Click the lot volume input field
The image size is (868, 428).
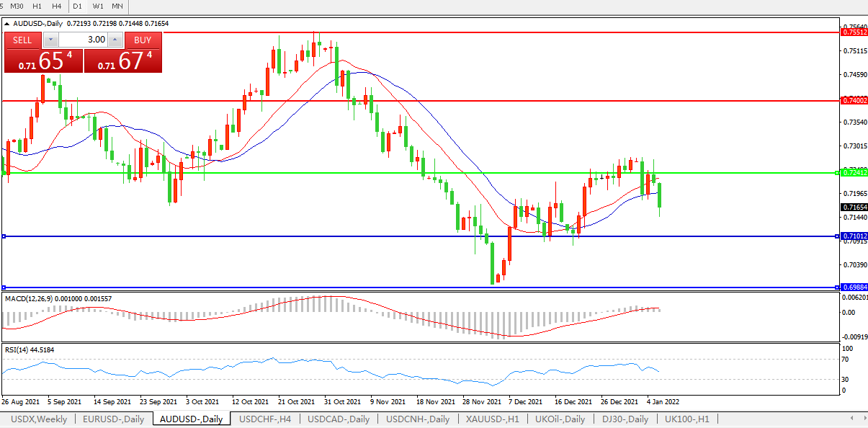pos(83,40)
